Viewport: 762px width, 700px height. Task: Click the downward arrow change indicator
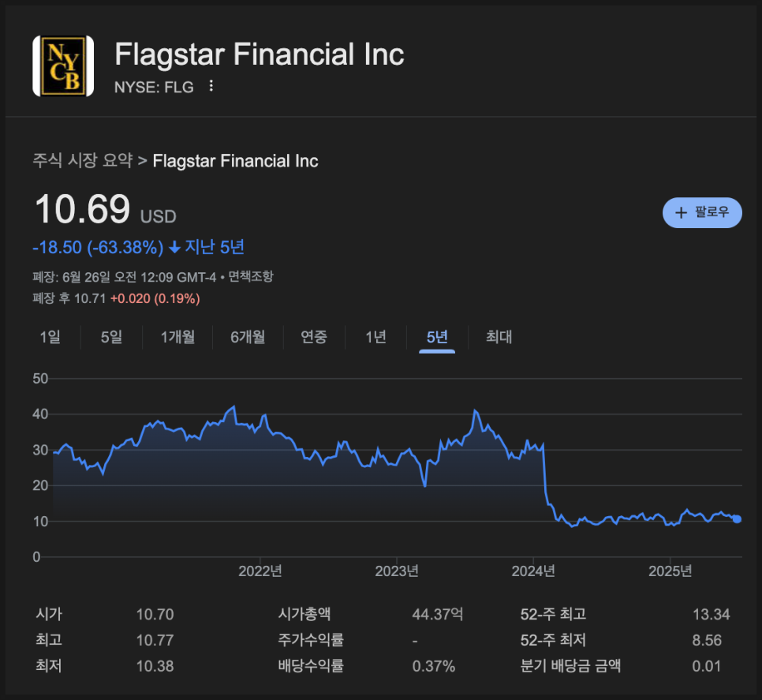click(174, 248)
